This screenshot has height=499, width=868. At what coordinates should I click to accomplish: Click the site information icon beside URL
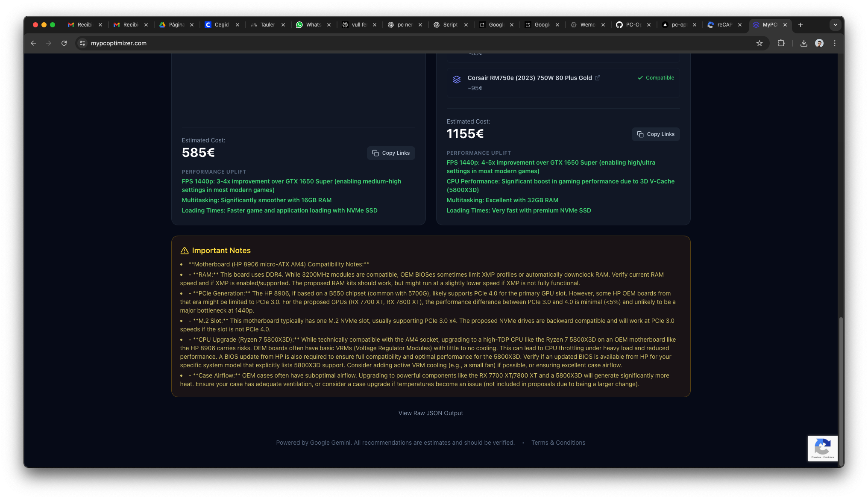tap(82, 43)
